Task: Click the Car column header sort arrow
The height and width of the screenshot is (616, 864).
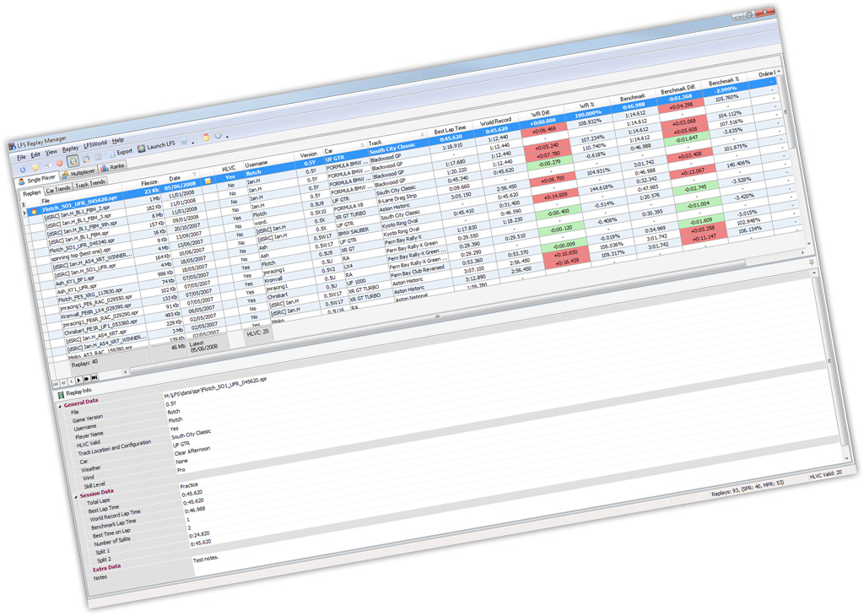Action: [x=363, y=144]
